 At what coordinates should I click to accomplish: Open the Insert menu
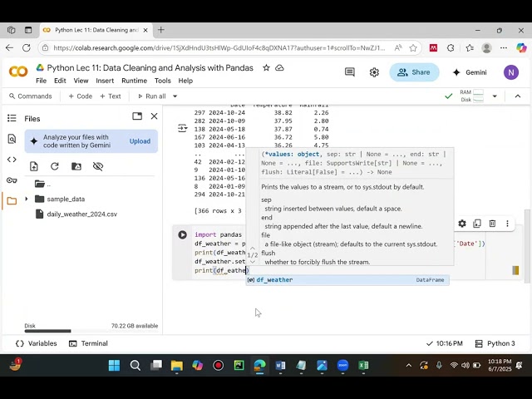(105, 81)
